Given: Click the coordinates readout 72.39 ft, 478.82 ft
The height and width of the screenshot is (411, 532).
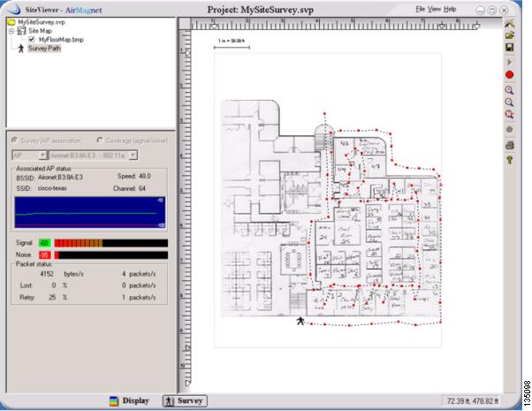Looking at the screenshot, I should pos(473,401).
